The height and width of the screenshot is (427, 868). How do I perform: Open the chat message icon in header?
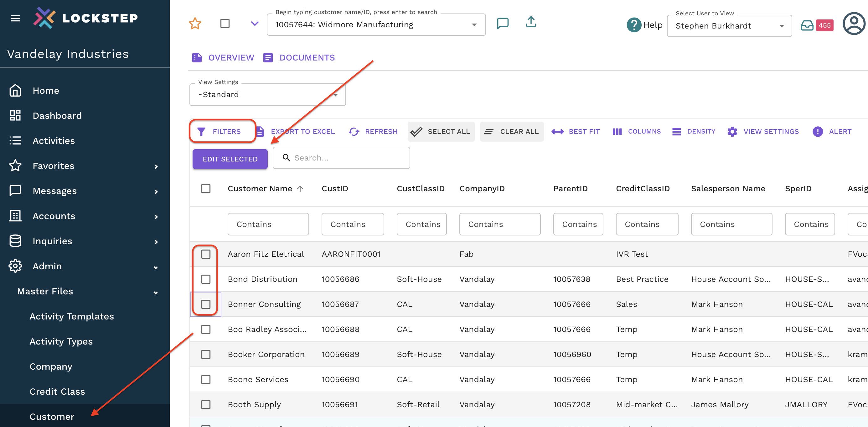[502, 23]
